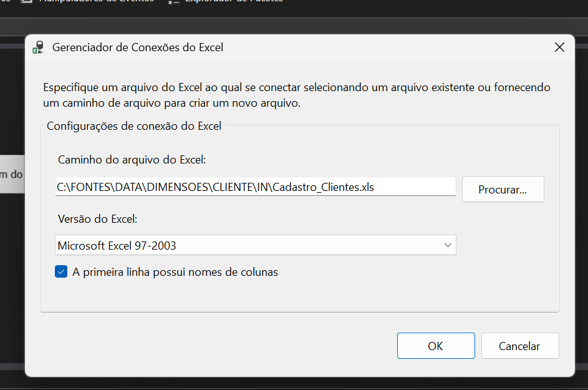
Task: Click the 'Configurações de conexão do Excel' group title
Action: pos(134,126)
